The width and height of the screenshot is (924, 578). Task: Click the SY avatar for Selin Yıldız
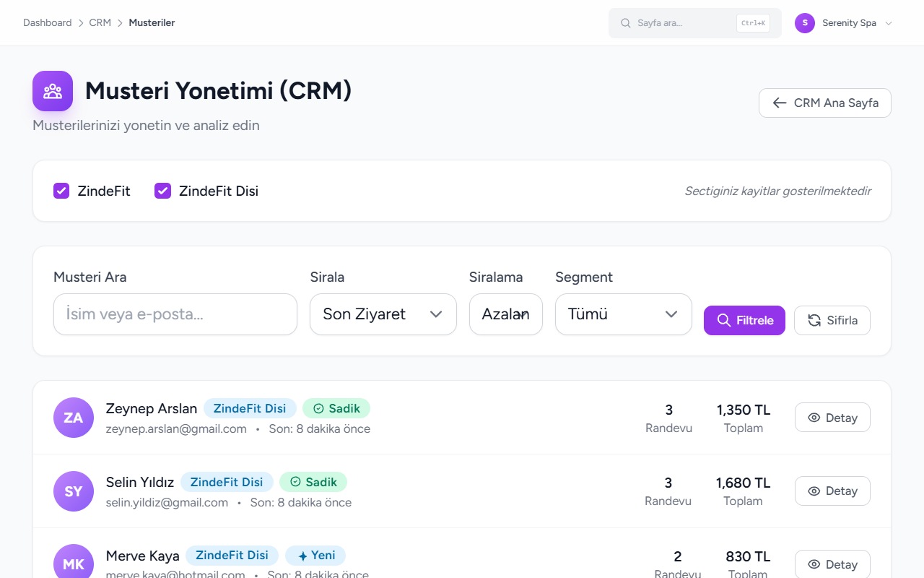[74, 491]
